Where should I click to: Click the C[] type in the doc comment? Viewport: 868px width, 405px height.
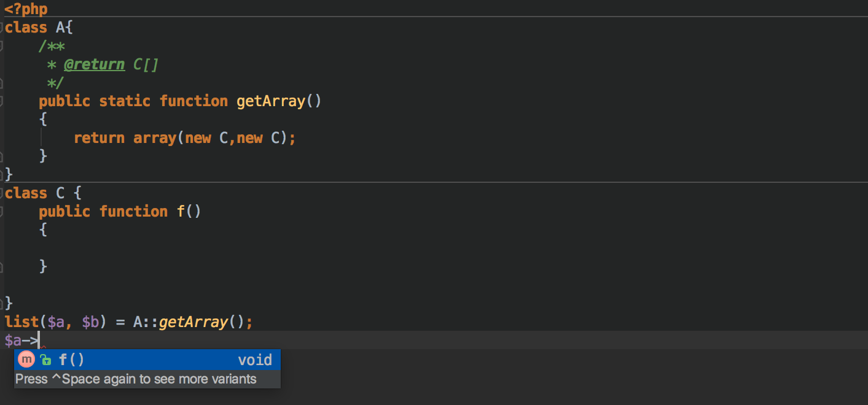146,64
